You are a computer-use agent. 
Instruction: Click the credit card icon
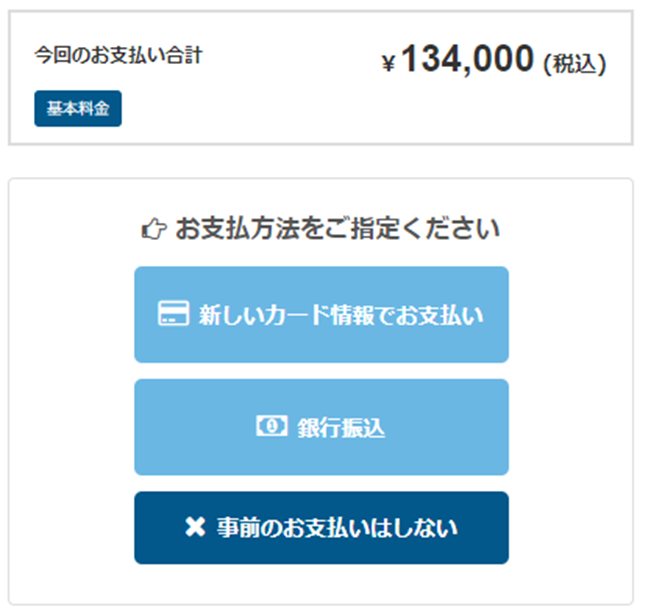[174, 314]
